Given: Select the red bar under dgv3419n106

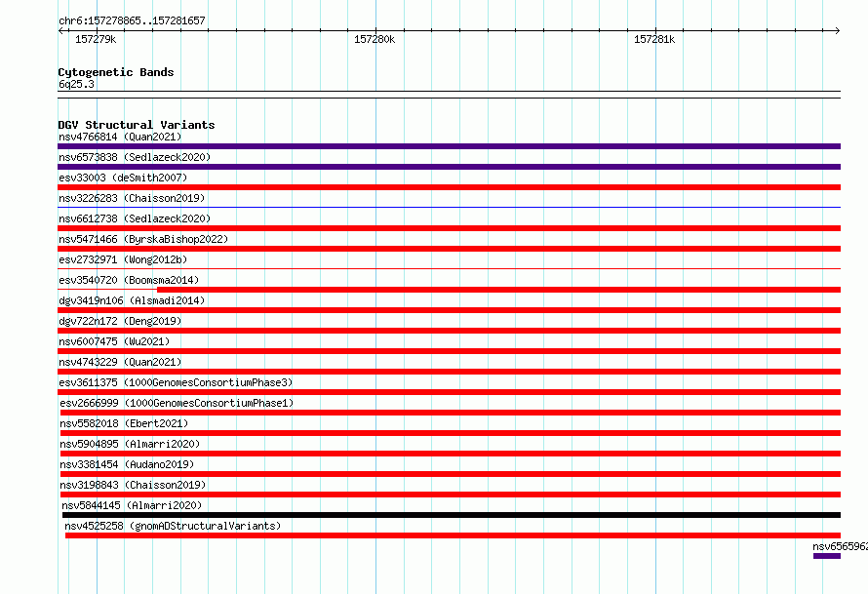Looking at the screenshot, I should (449, 310).
